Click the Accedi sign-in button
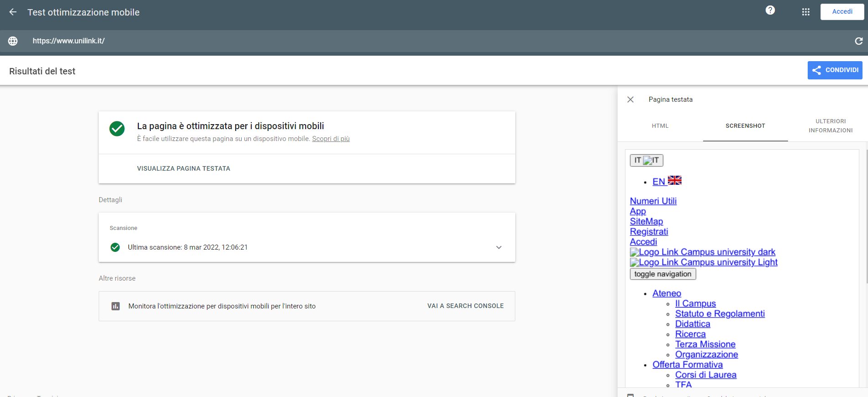This screenshot has height=397, width=868. coord(842,12)
